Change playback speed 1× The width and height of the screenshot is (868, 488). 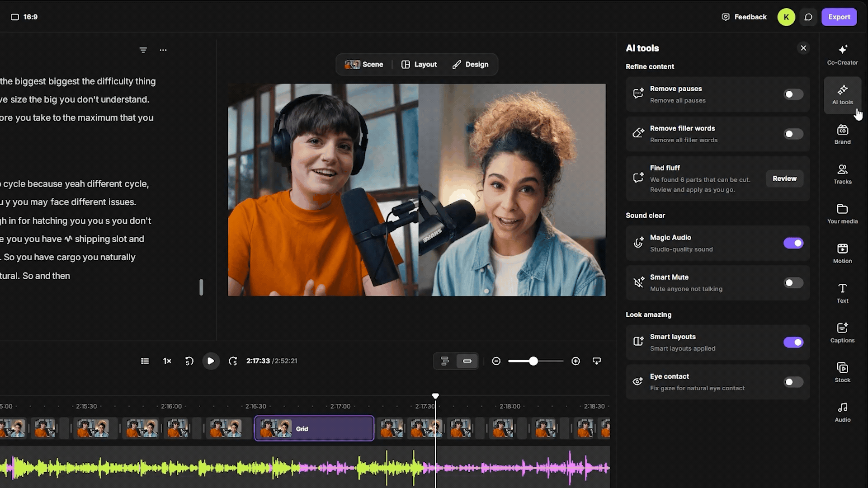[x=167, y=361]
